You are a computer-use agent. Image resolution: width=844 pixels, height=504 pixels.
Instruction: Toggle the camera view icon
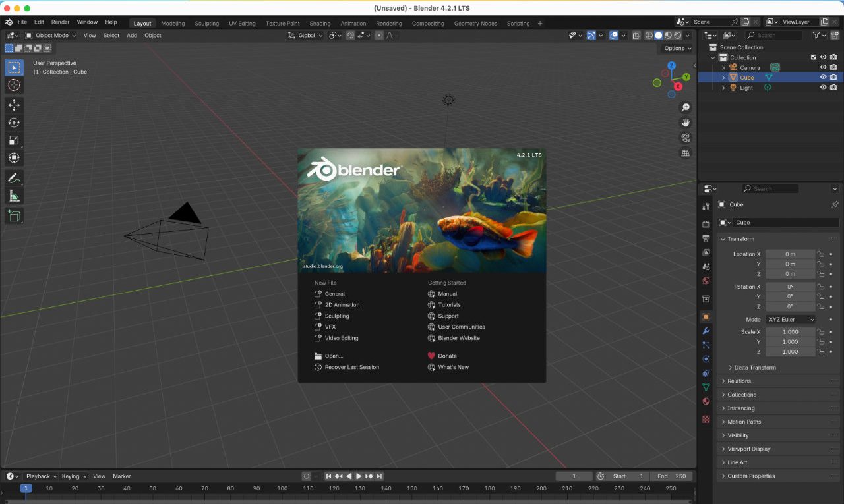(686, 138)
